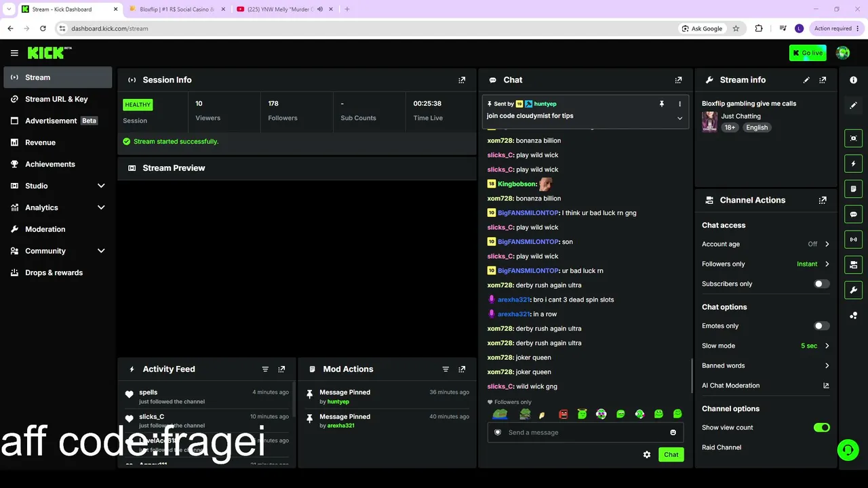Pop out the Mod Actions panel

click(462, 369)
